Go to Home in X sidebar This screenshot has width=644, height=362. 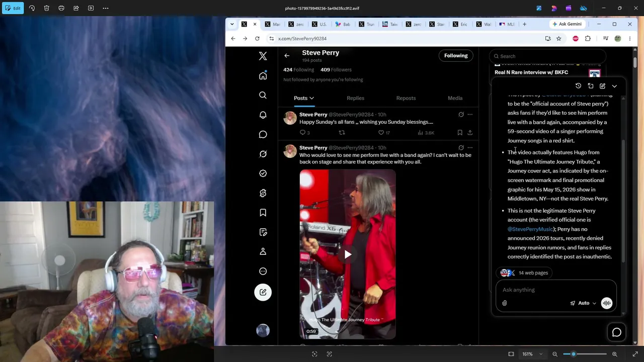tap(263, 76)
